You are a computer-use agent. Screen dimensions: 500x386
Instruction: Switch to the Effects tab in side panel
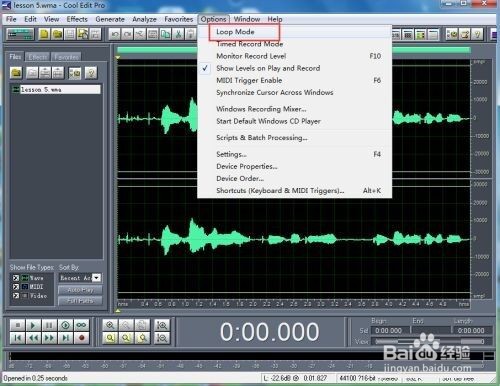point(38,57)
